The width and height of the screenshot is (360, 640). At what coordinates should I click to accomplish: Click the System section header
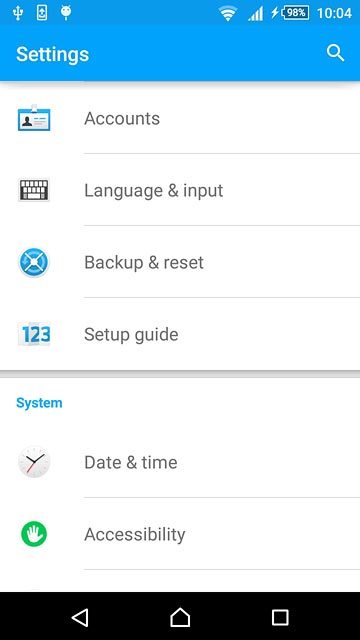tap(39, 403)
